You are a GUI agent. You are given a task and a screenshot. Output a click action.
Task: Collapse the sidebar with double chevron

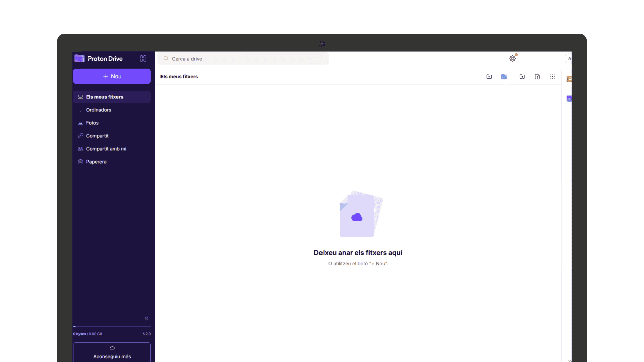[146, 318]
